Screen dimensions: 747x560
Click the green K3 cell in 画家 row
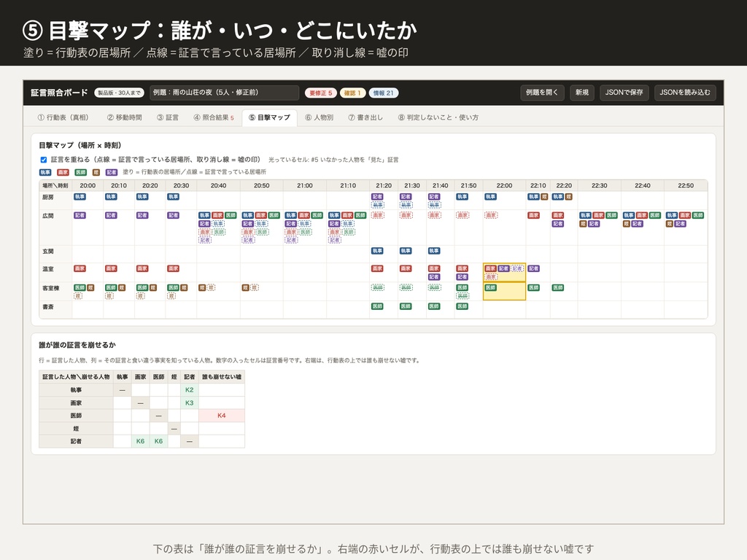pyautogui.click(x=190, y=402)
